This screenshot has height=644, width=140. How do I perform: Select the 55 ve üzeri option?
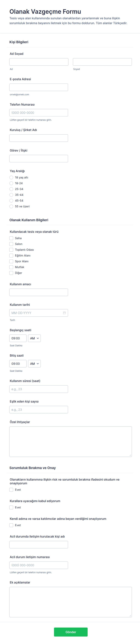tap(11, 206)
